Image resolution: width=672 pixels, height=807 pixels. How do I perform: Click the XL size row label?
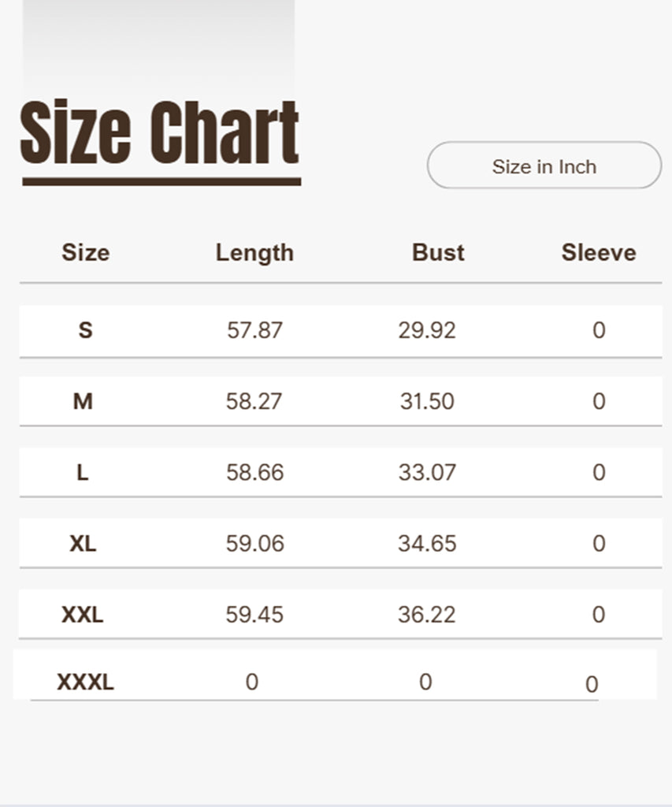83,543
